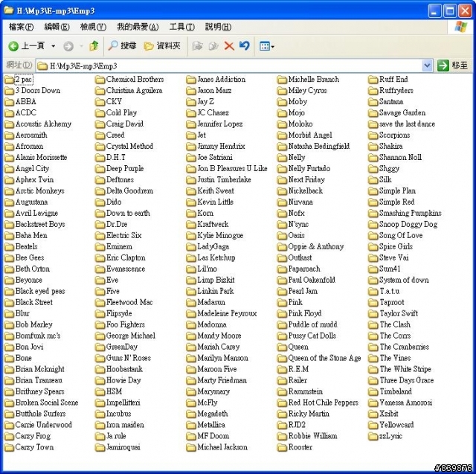
Task: Click the Beyonce folder name
Action: coord(29,280)
